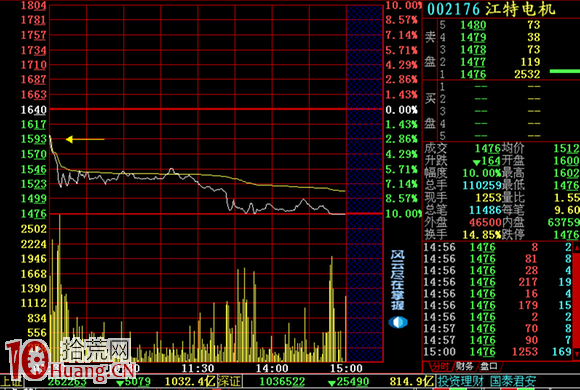Click the 最高 value 1602
This screenshot has height=390, width=580.
click(x=567, y=173)
